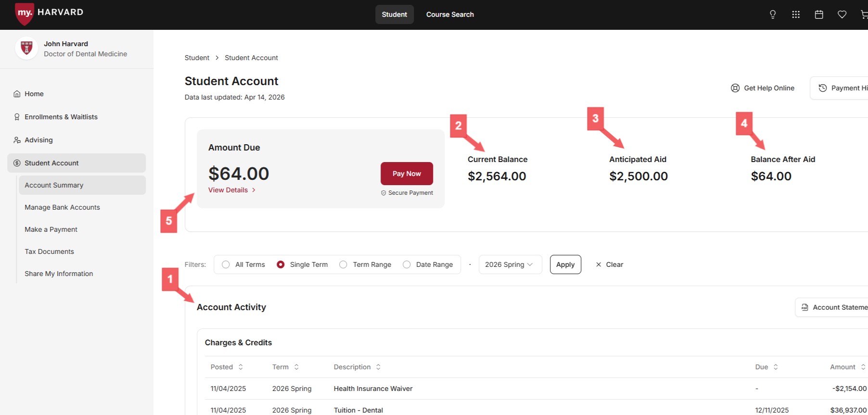This screenshot has width=868, height=415.
Task: Click the Student breadcrumb link
Action: (197, 58)
